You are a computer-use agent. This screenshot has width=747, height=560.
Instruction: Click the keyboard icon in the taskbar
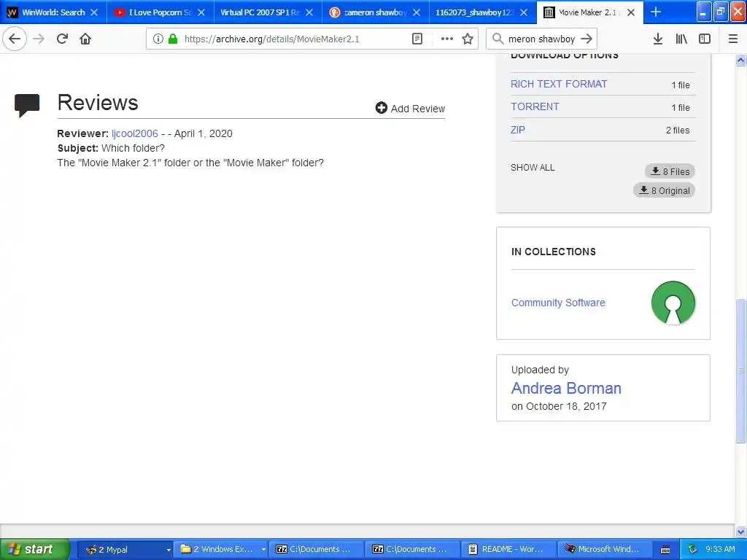(665, 550)
